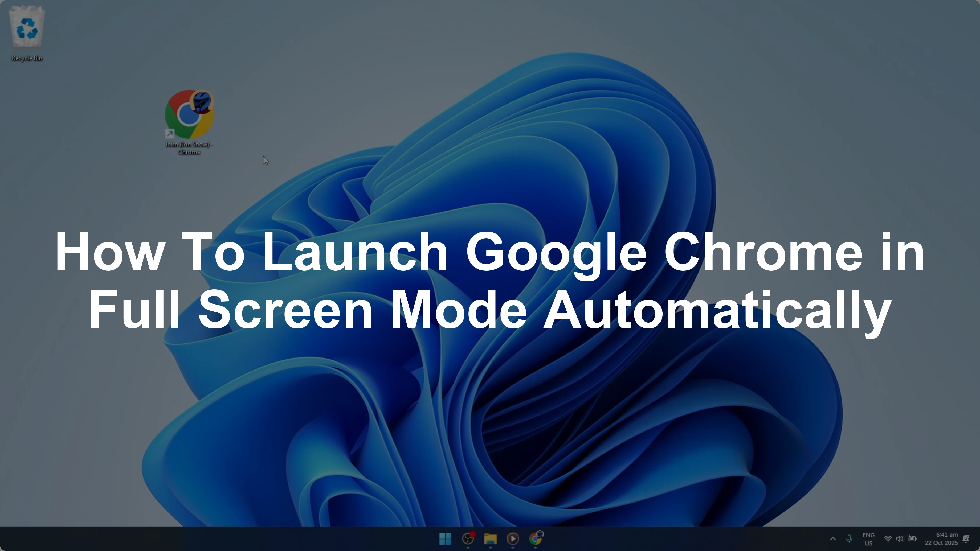This screenshot has width=980, height=551.
Task: Open Google Chrome from the taskbar
Action: pyautogui.click(x=536, y=538)
